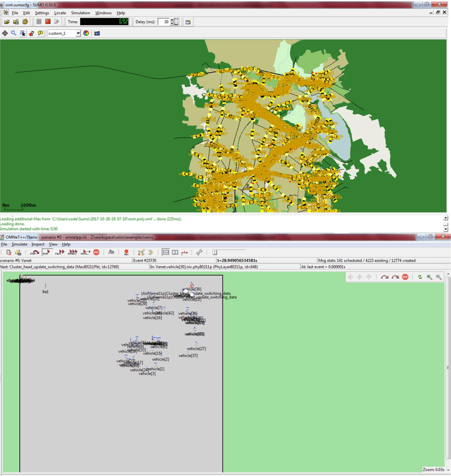
Task: Click the OMNeT++ EXPRESS run button
Action: pos(72,252)
